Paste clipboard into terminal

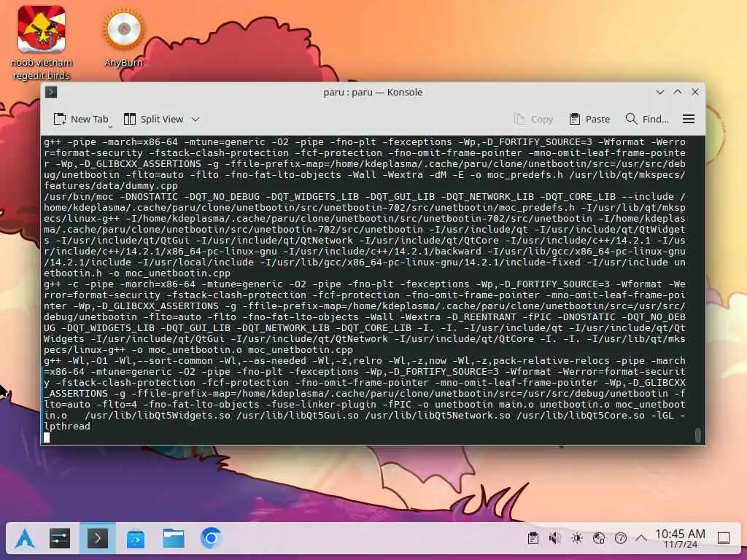(589, 119)
